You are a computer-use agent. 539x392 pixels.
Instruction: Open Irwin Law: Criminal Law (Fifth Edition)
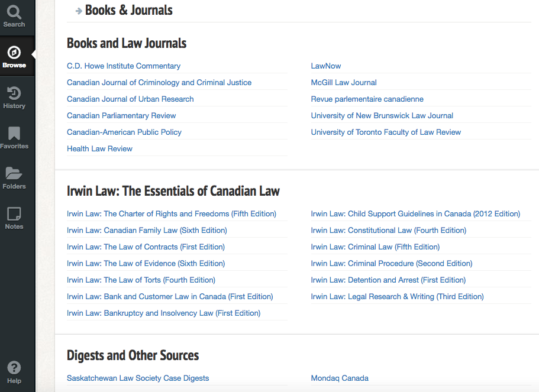click(x=375, y=247)
